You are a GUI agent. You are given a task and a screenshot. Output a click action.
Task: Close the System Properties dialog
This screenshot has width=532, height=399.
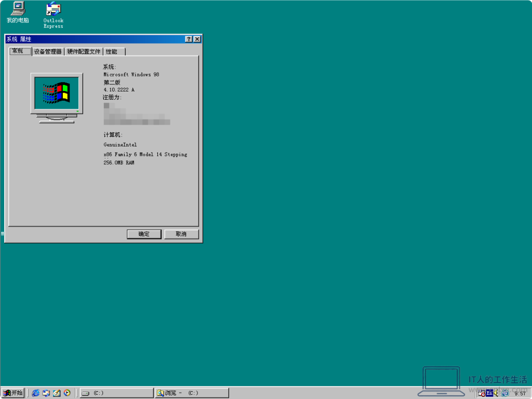197,39
